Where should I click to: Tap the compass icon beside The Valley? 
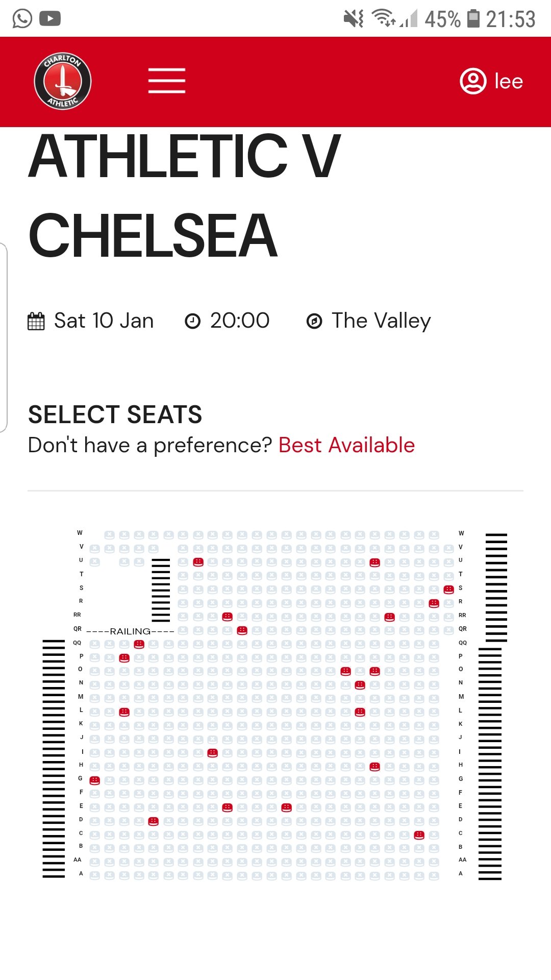coord(314,321)
